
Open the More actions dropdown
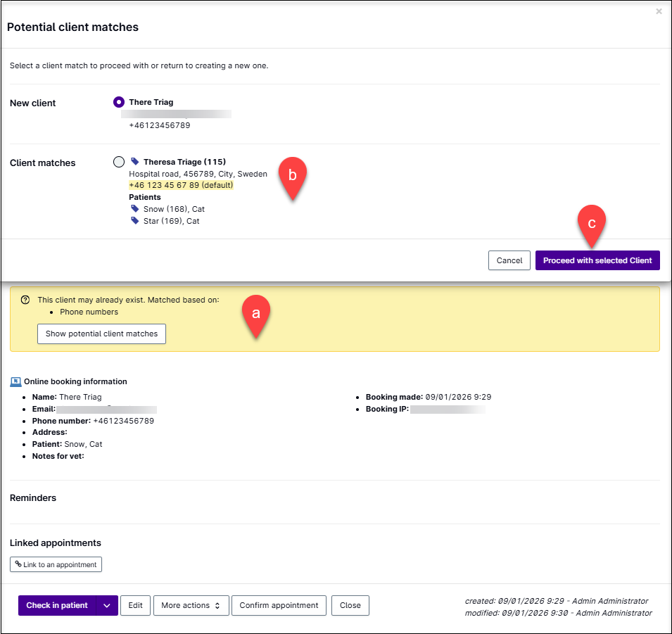pyautogui.click(x=191, y=605)
